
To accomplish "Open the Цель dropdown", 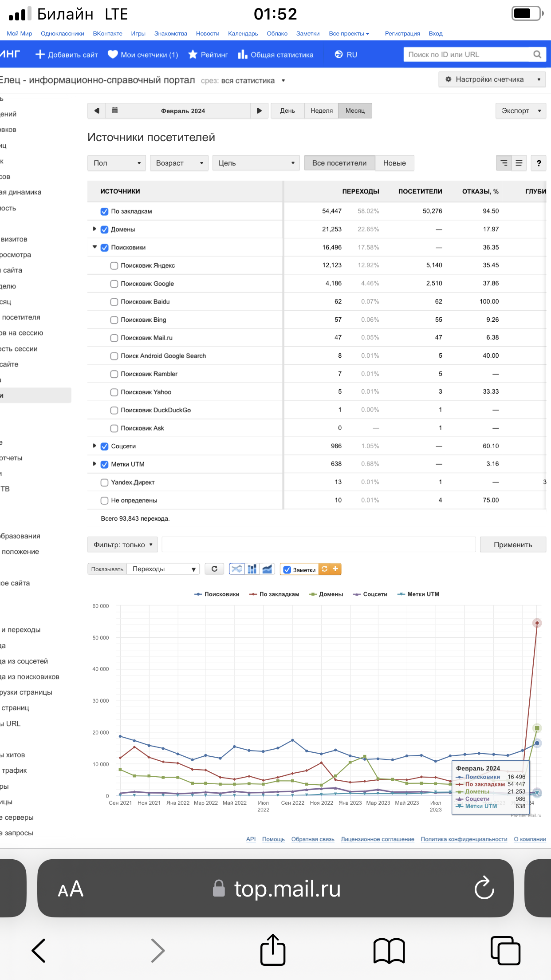I will coord(256,163).
